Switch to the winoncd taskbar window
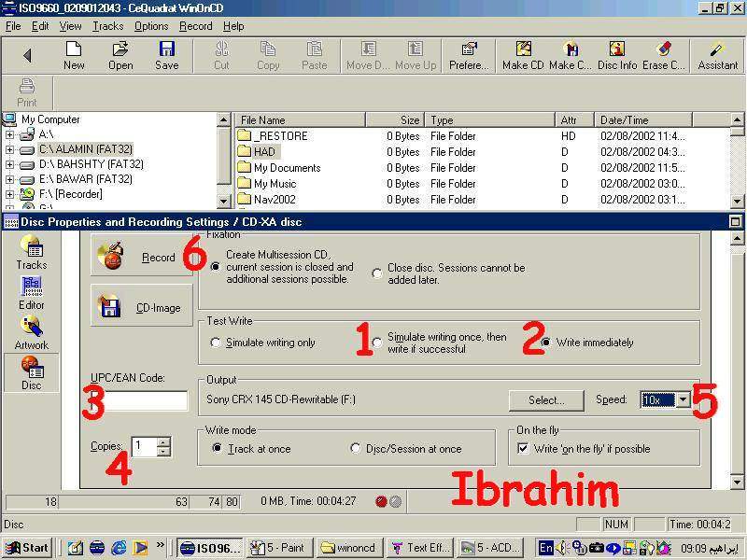Image resolution: width=747 pixels, height=560 pixels. coord(348,548)
